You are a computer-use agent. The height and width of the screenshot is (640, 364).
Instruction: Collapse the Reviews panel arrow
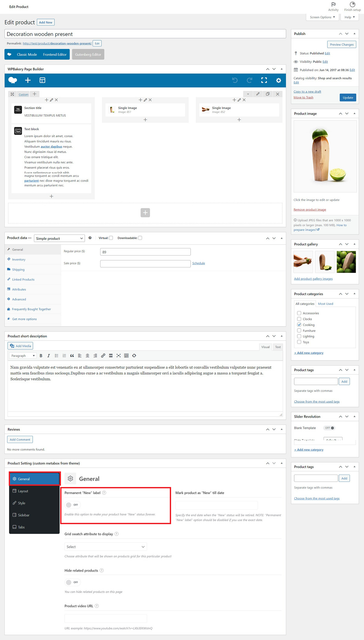point(282,429)
